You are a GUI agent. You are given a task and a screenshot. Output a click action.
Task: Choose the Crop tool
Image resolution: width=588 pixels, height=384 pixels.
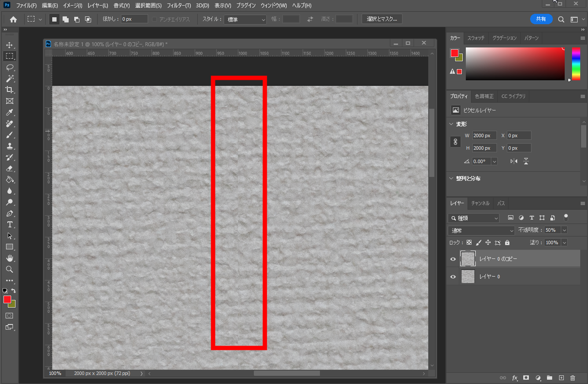(x=9, y=90)
